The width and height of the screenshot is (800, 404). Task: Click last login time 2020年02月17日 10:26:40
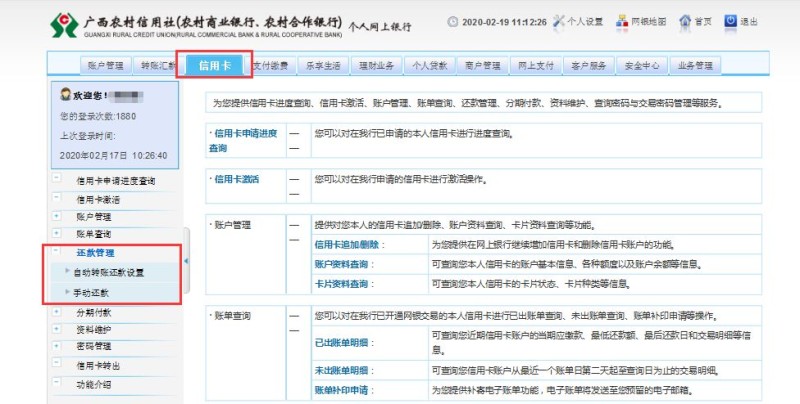tap(113, 156)
